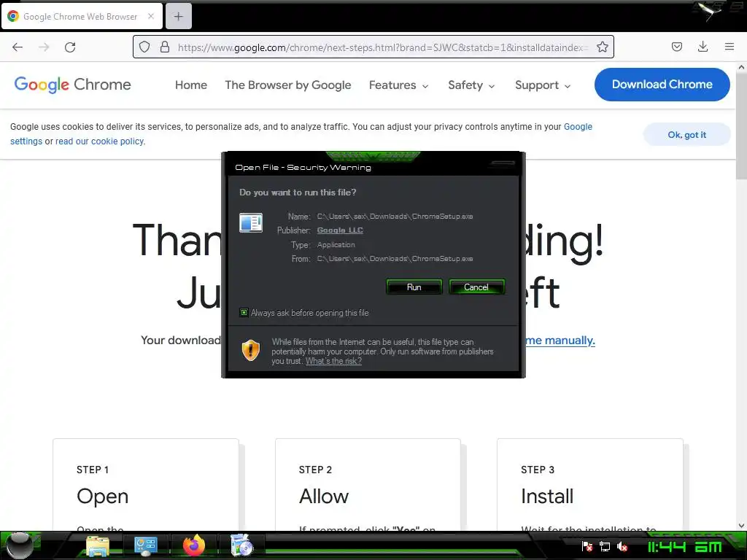Click the muted volume tray icon

click(622, 547)
